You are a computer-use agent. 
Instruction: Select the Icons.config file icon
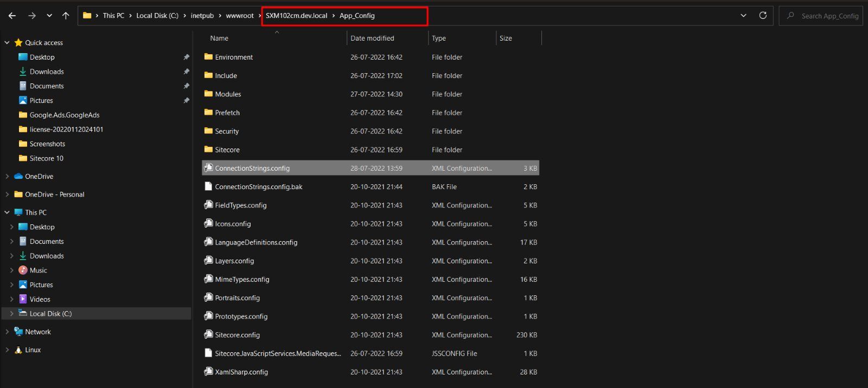click(208, 223)
